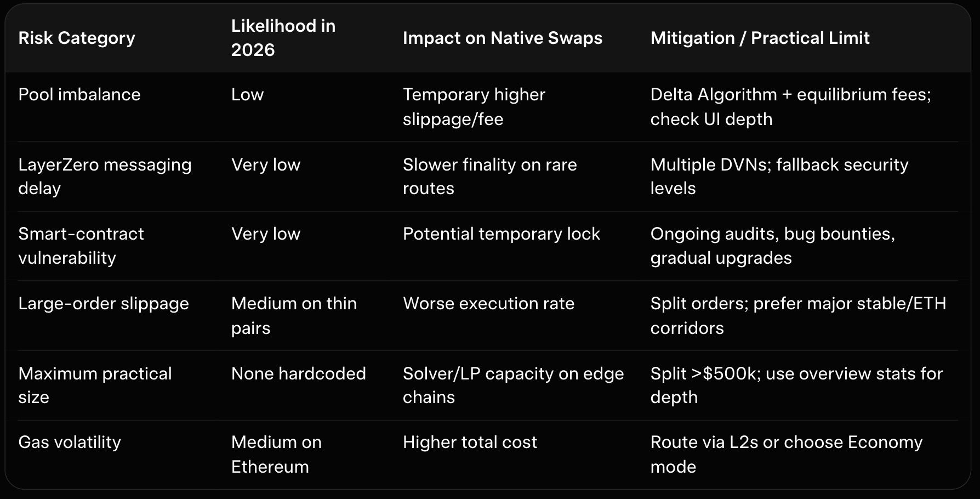Image resolution: width=980 pixels, height=499 pixels.
Task: Click the None hardcoded likelihood cell
Action: coord(298,373)
